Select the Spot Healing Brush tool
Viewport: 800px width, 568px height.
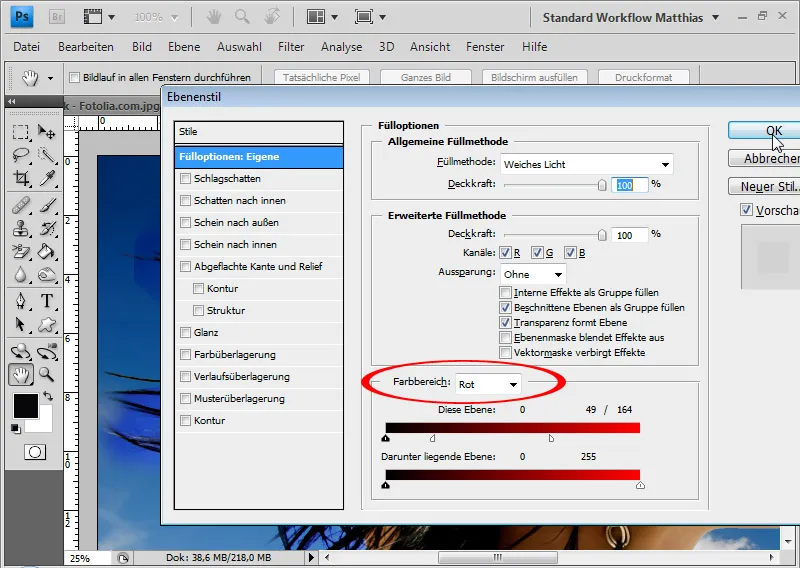(x=20, y=206)
